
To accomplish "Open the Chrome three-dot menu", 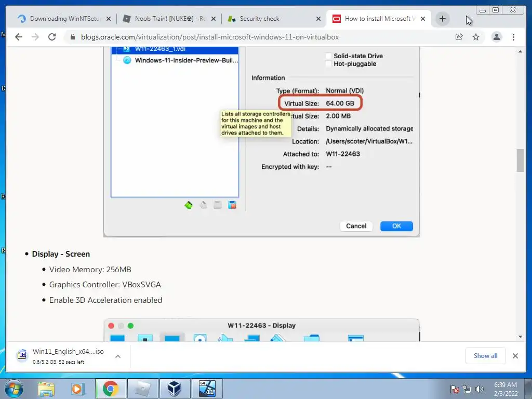I will tap(513, 37).
